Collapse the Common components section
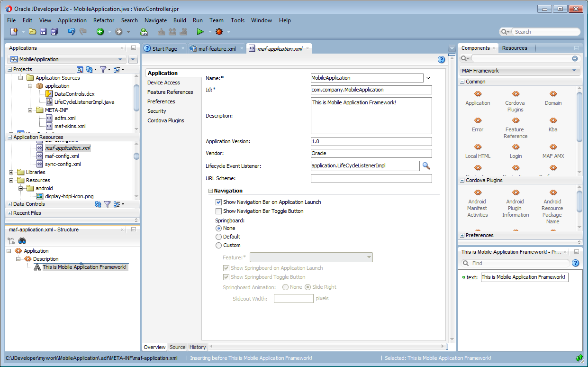The height and width of the screenshot is (367, 588). coord(462,82)
